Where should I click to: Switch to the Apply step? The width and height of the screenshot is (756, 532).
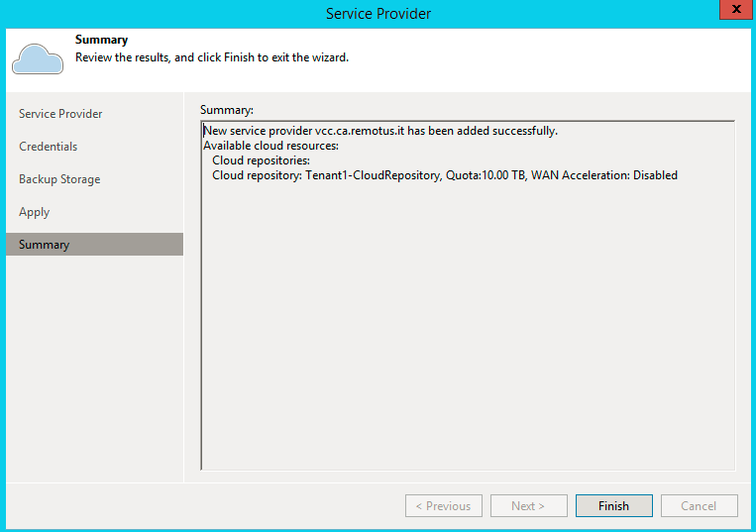(x=35, y=212)
